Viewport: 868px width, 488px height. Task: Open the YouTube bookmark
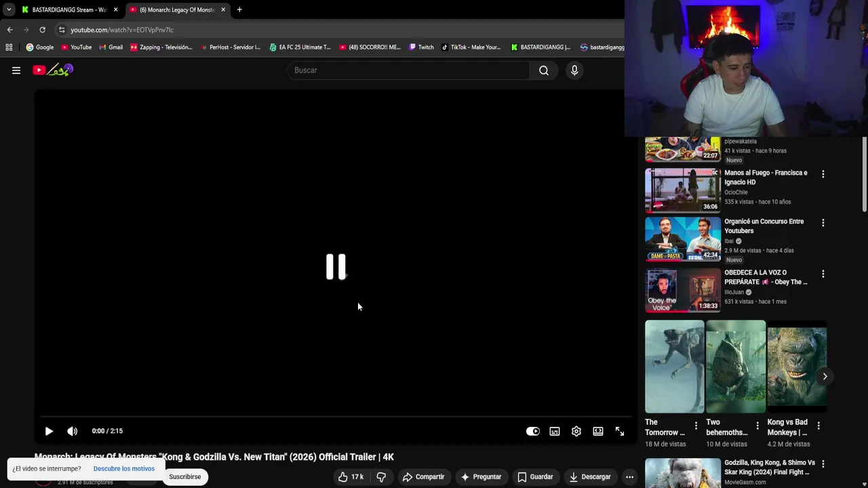pos(76,47)
